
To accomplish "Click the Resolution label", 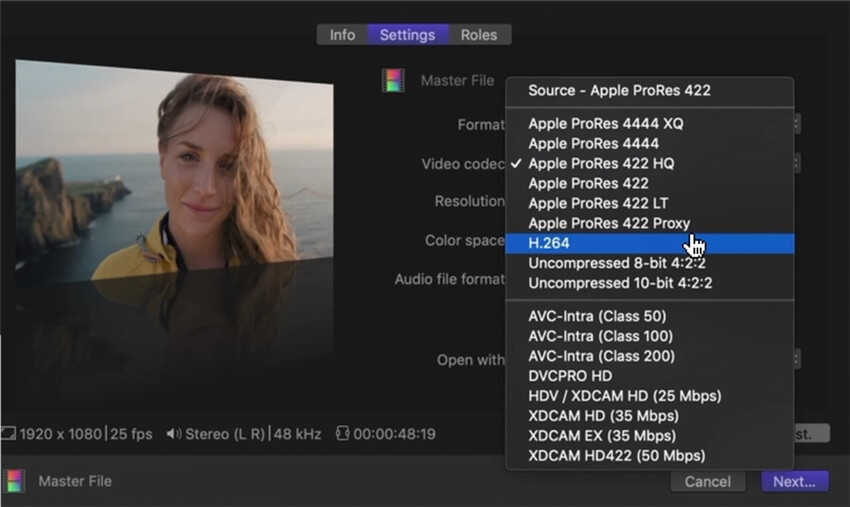I will pos(469,202).
